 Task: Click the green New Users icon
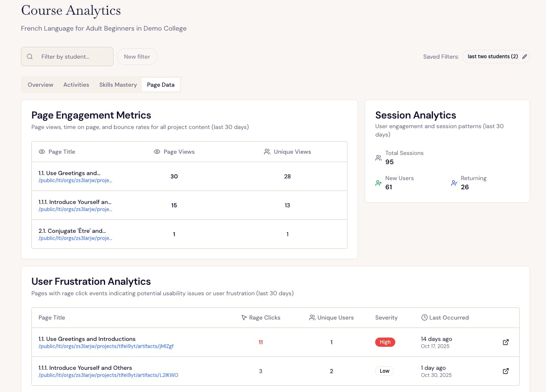click(x=379, y=183)
